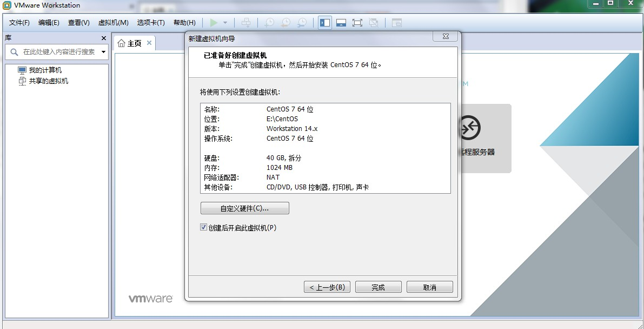
Task: Open the 编辑(E) menu
Action: 49,23
